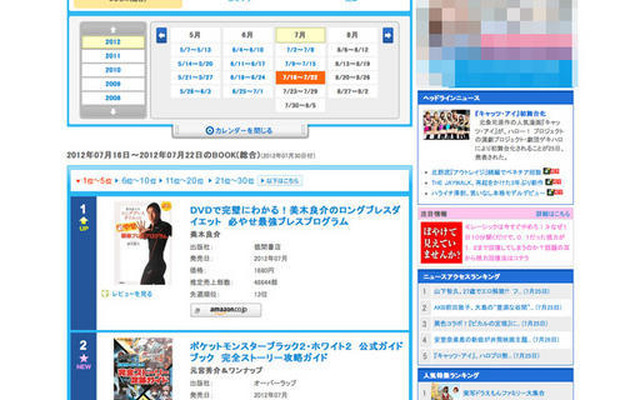Open news access ranking item 1 山下智久
This screenshot has height=400, width=640.
491,291
